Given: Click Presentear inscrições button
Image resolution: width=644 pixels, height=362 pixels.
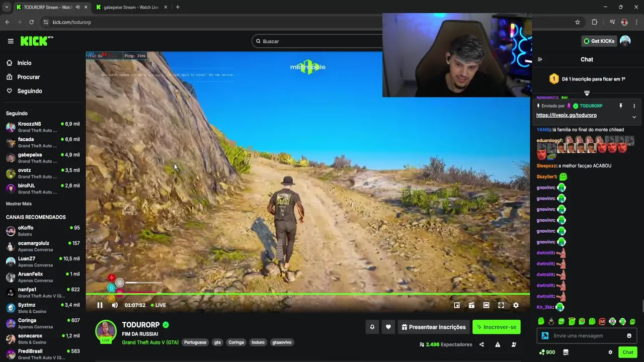Looking at the screenshot, I should coord(433,327).
